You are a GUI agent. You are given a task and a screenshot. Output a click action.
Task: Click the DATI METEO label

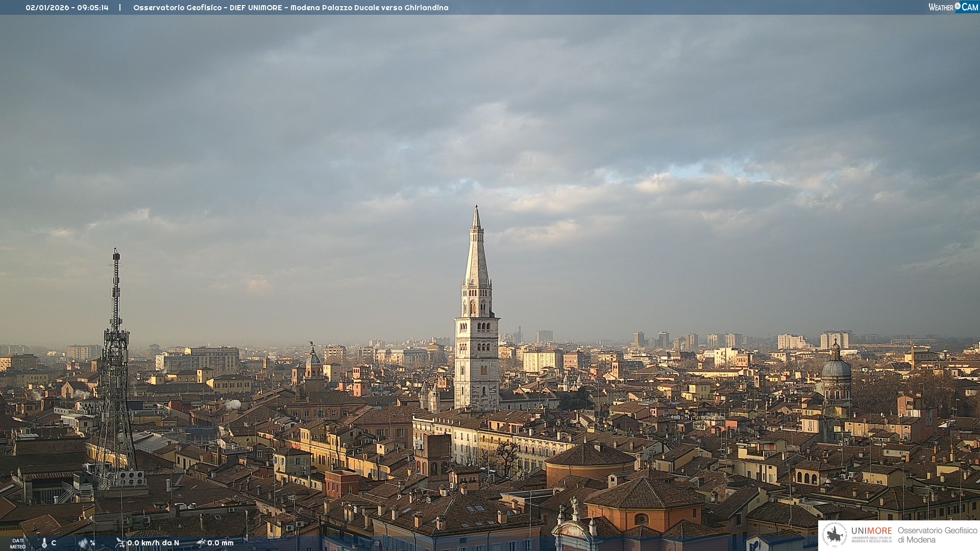18,544
